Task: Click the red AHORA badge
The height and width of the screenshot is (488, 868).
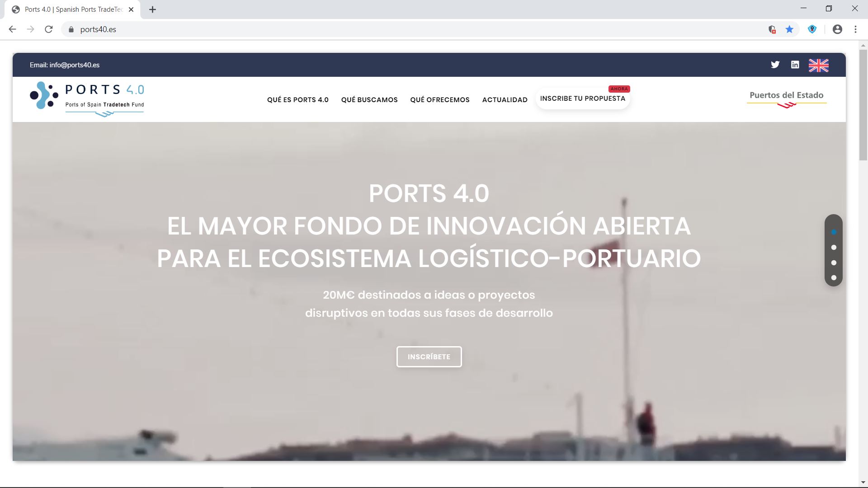Action: pyautogui.click(x=619, y=89)
